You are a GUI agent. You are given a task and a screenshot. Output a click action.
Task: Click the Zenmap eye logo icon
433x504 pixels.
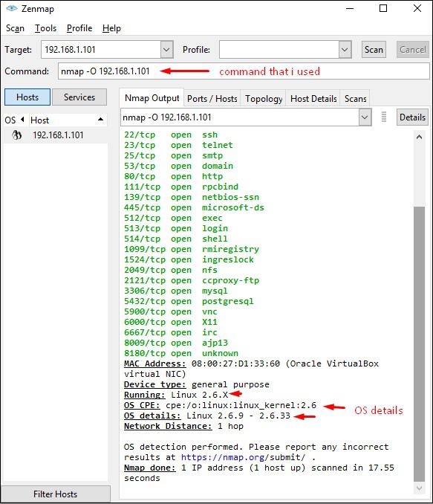point(11,8)
